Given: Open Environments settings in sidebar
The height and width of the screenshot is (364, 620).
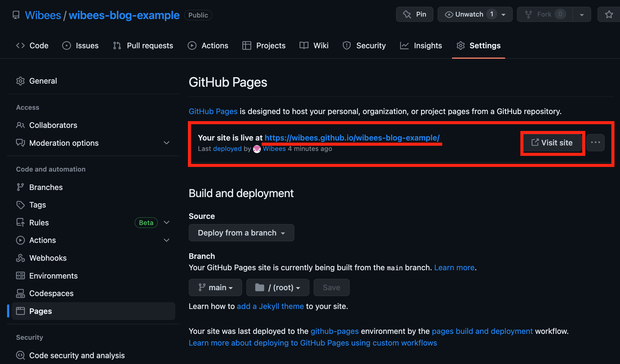Looking at the screenshot, I should click(x=53, y=276).
